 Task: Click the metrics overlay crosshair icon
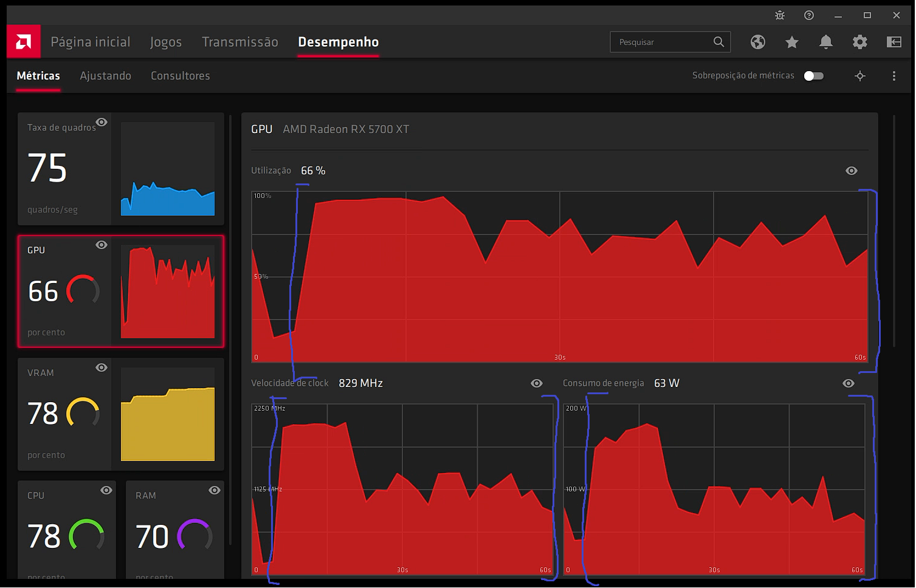(x=860, y=76)
